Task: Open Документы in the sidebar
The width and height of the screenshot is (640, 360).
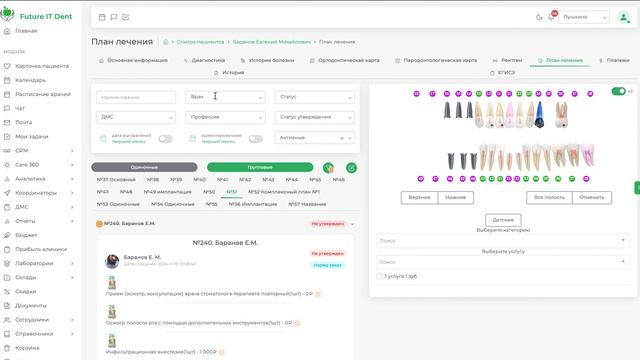Action: click(31, 306)
